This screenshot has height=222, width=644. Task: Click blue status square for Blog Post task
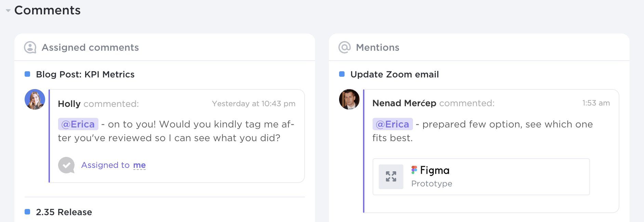(x=28, y=74)
